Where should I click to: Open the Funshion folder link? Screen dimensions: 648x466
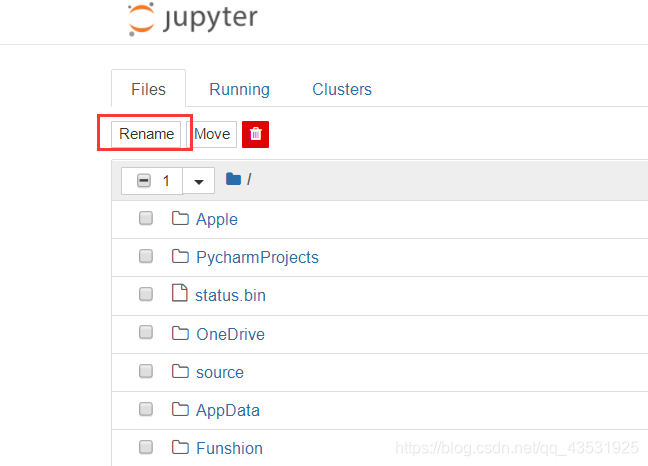[x=229, y=448]
